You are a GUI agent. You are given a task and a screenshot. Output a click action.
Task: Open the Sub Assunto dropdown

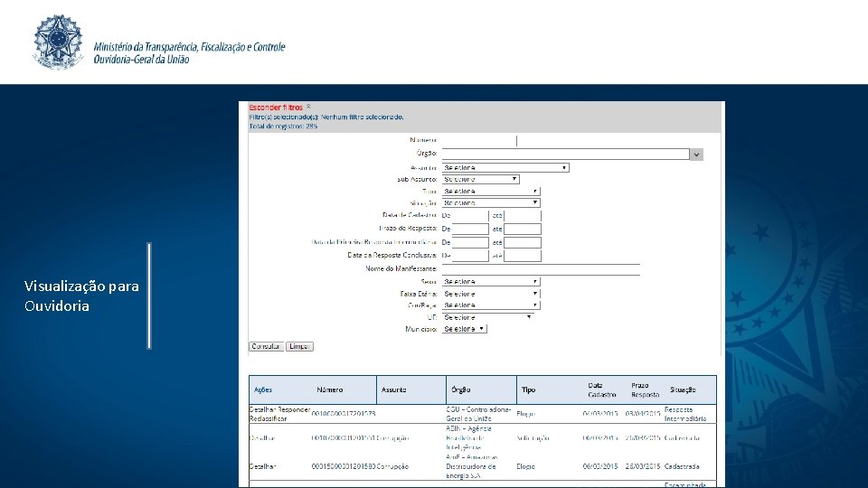click(x=480, y=179)
